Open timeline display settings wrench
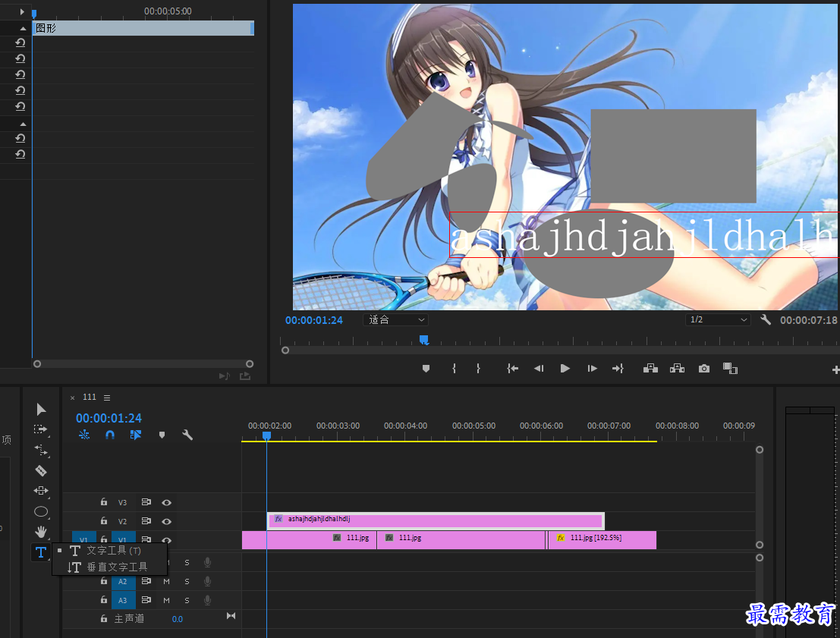Viewport: 840px width, 638px height. tap(187, 435)
